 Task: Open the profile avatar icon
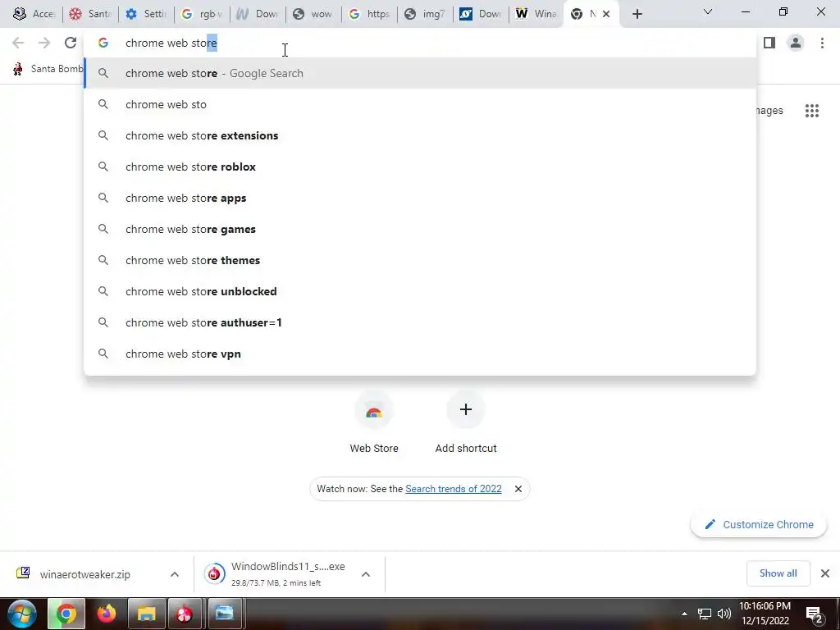(x=796, y=43)
